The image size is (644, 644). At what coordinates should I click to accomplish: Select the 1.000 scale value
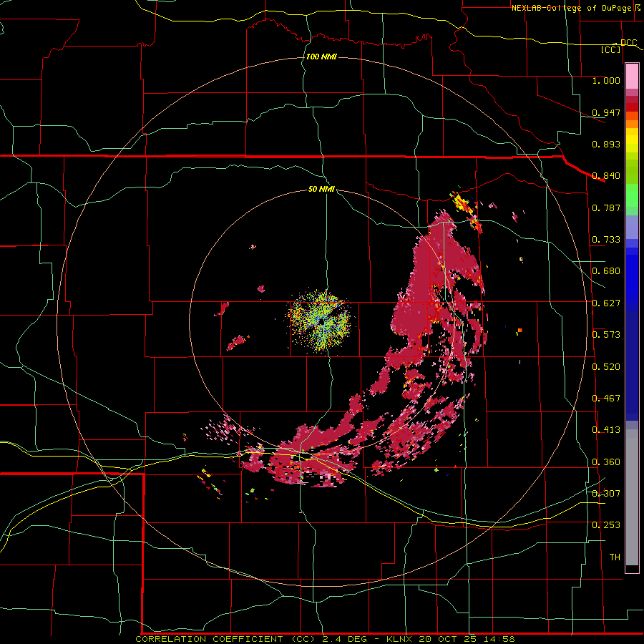(606, 80)
